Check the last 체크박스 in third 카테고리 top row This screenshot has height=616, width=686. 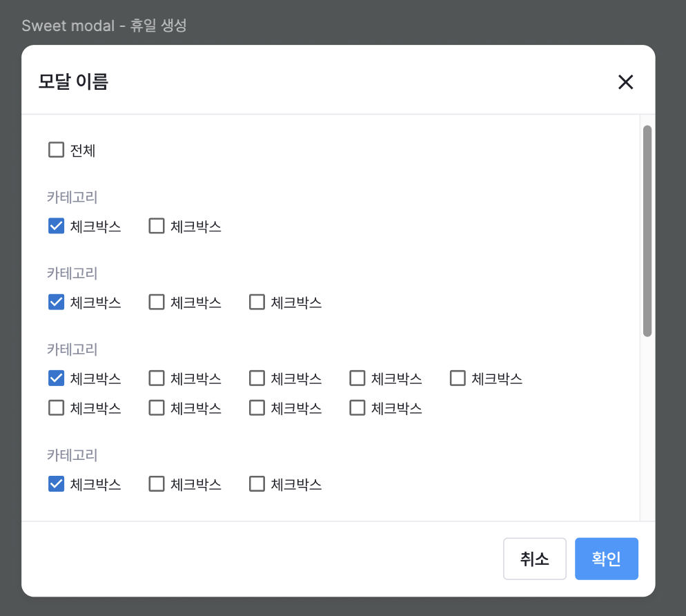pos(457,378)
